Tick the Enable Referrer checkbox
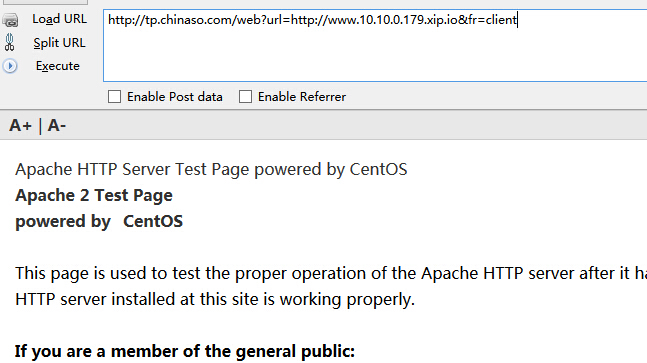This screenshot has height=363, width=647. pos(245,97)
